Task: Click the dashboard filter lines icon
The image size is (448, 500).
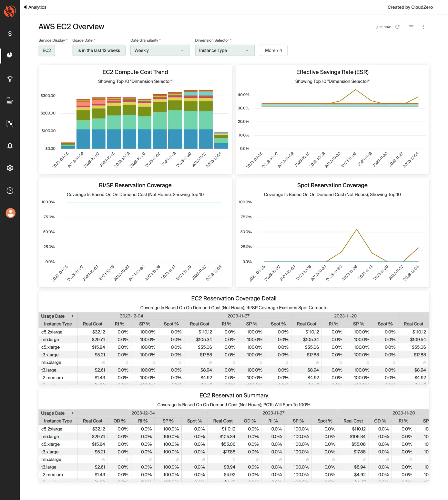Action: (x=411, y=27)
